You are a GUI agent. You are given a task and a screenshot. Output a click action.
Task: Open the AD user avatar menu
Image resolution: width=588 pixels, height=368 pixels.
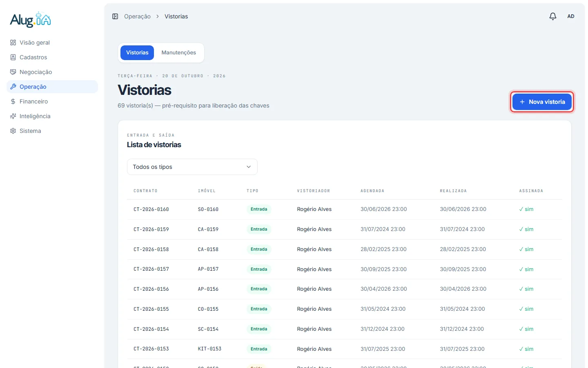[570, 16]
